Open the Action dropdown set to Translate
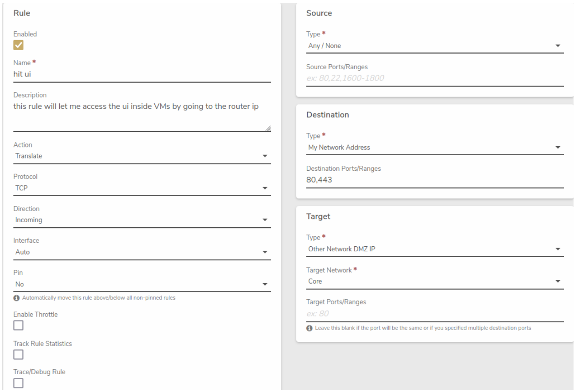 [142, 156]
